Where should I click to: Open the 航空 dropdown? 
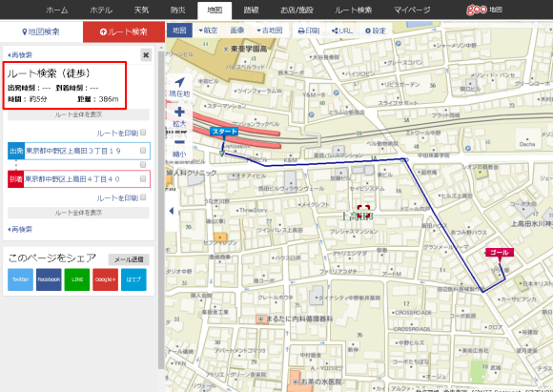coord(209,31)
